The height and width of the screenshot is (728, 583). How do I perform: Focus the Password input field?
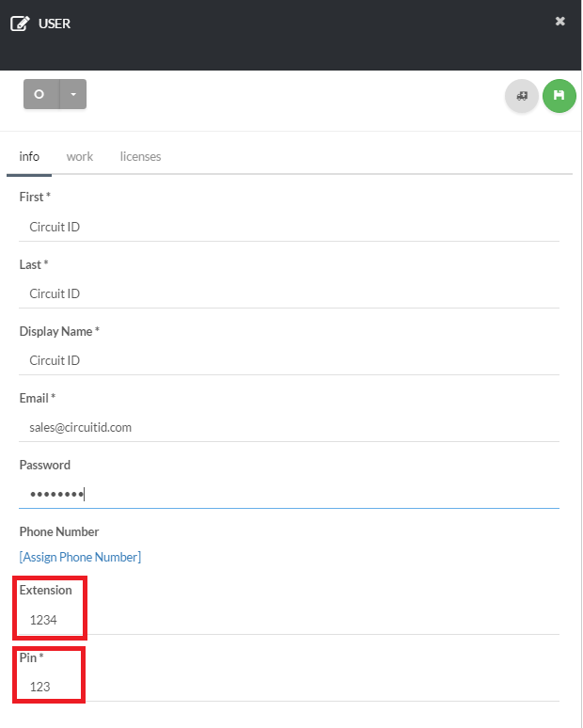(x=289, y=494)
